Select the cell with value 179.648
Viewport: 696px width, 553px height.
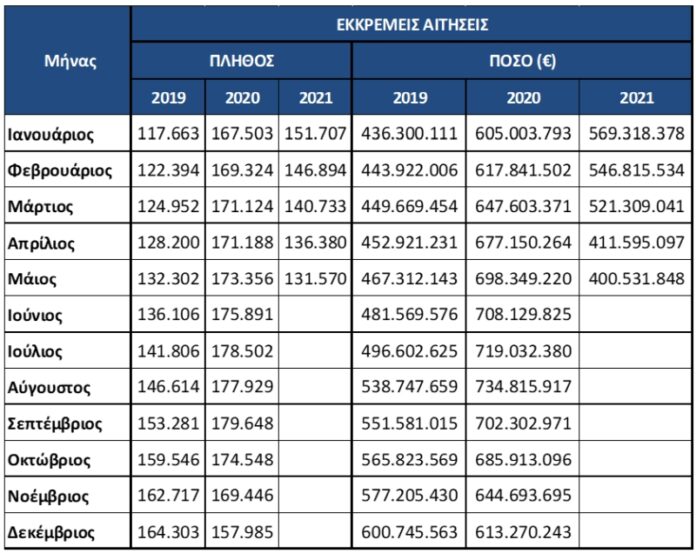tap(241, 424)
